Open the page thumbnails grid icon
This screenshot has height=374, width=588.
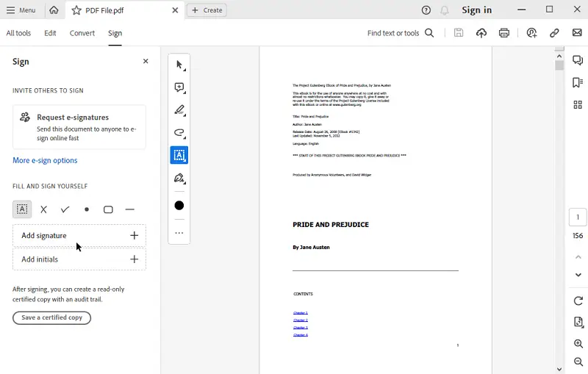578,104
